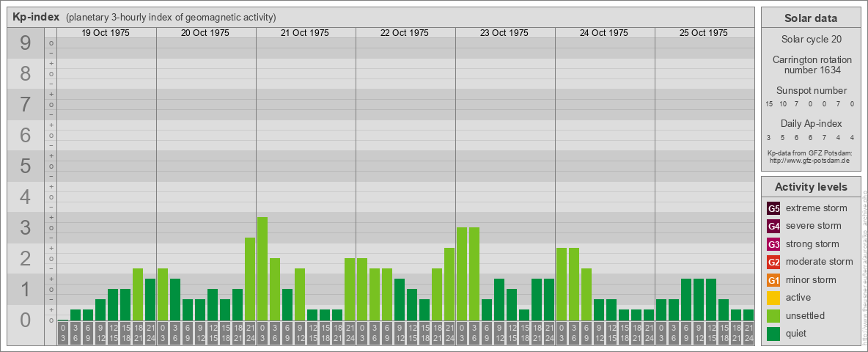Click the "Solar cycle 20" text
Viewport: 868px width, 352px height.
811,40
